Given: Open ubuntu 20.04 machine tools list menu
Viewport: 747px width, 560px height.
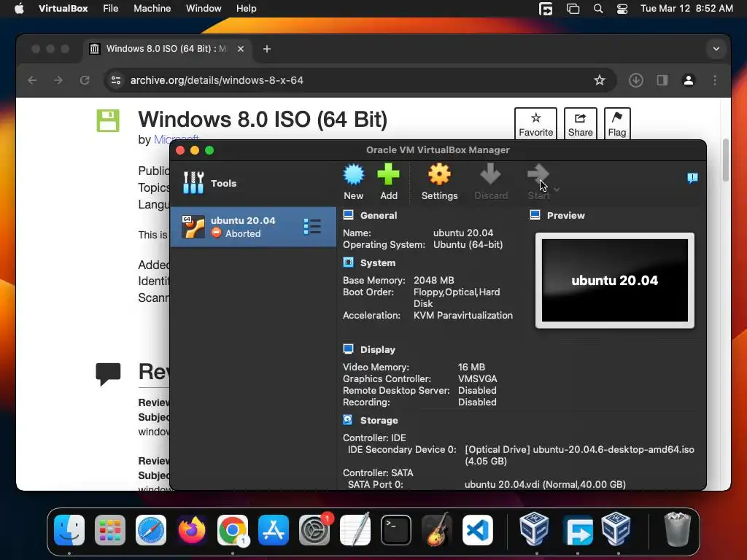Looking at the screenshot, I should [x=312, y=227].
